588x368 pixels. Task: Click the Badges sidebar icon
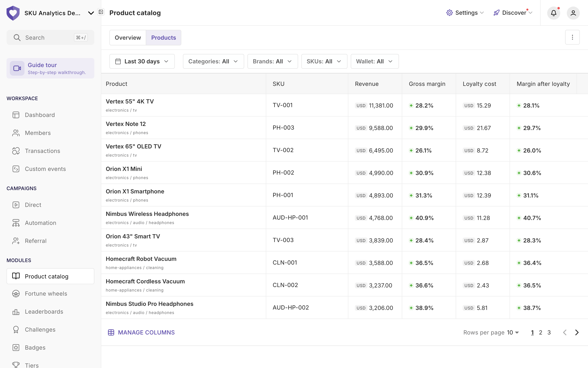tap(16, 348)
